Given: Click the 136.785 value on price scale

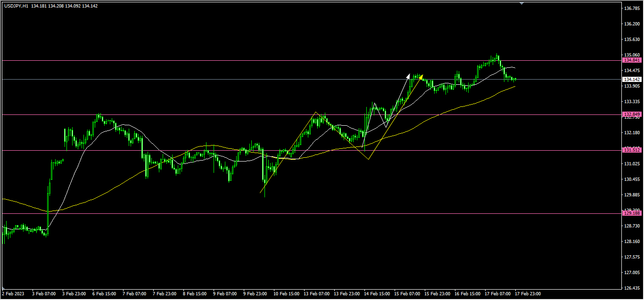Looking at the screenshot, I should pos(631,8).
